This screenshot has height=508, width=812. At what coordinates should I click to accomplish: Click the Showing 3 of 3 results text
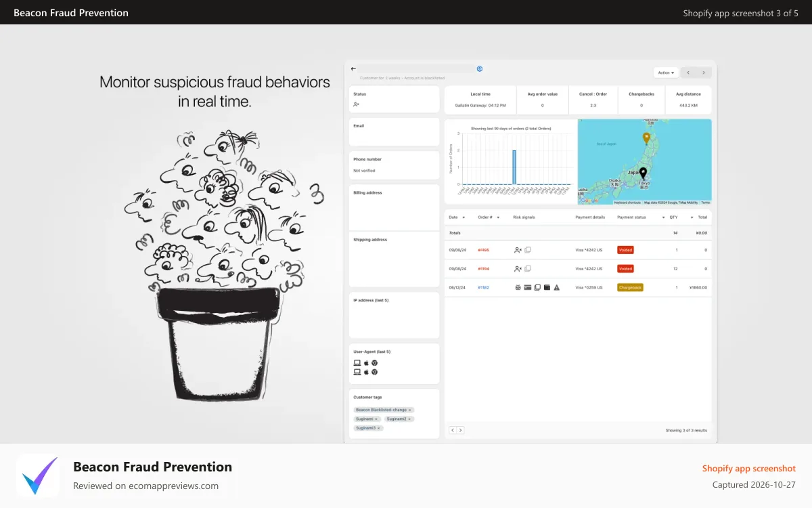(x=686, y=430)
